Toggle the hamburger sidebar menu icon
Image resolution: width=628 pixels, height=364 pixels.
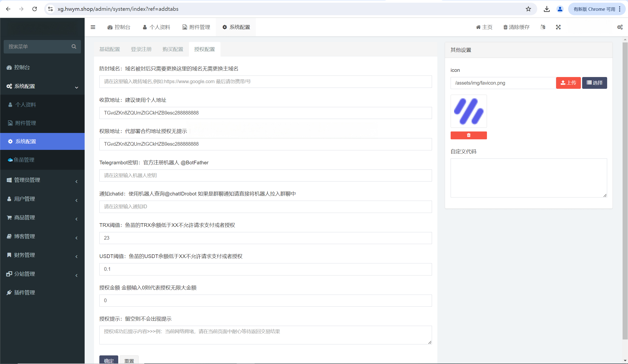(93, 27)
